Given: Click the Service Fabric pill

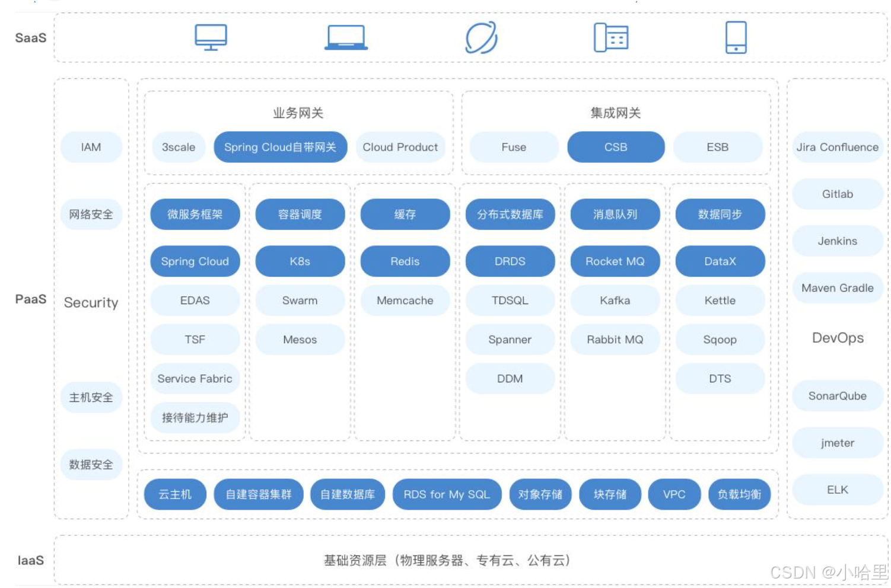Looking at the screenshot, I should coord(195,379).
